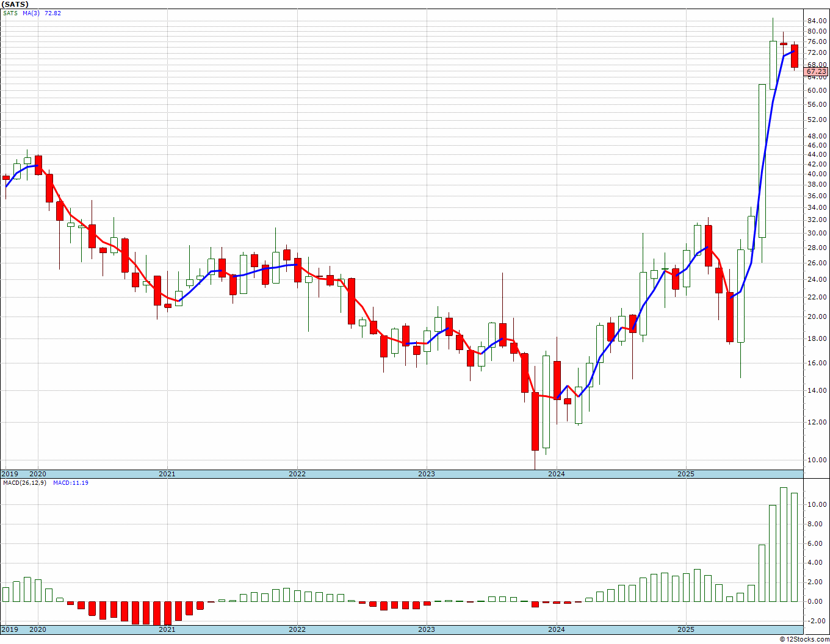Select the MA(3) indicator label
Image resolution: width=830 pixels, height=644 pixels.
[31, 13]
